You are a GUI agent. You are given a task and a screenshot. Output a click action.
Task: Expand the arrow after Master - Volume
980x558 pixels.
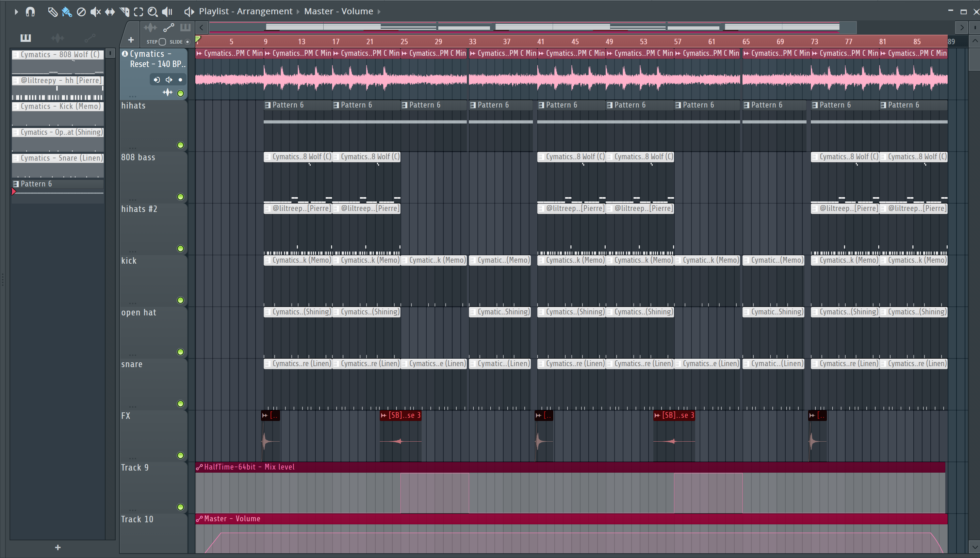click(379, 12)
